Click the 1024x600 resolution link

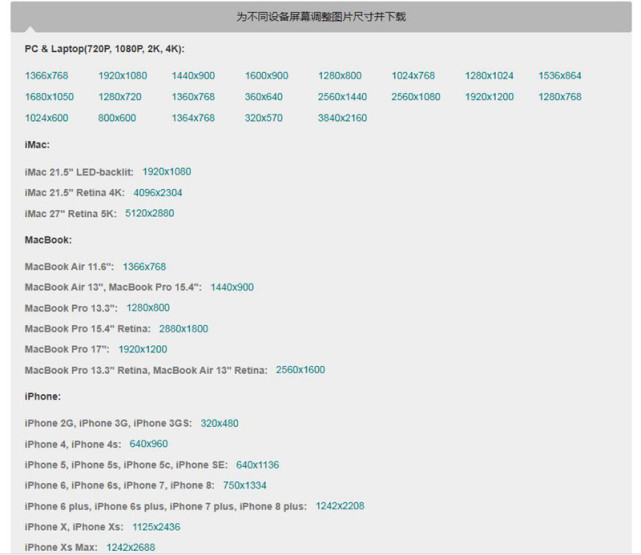(47, 118)
